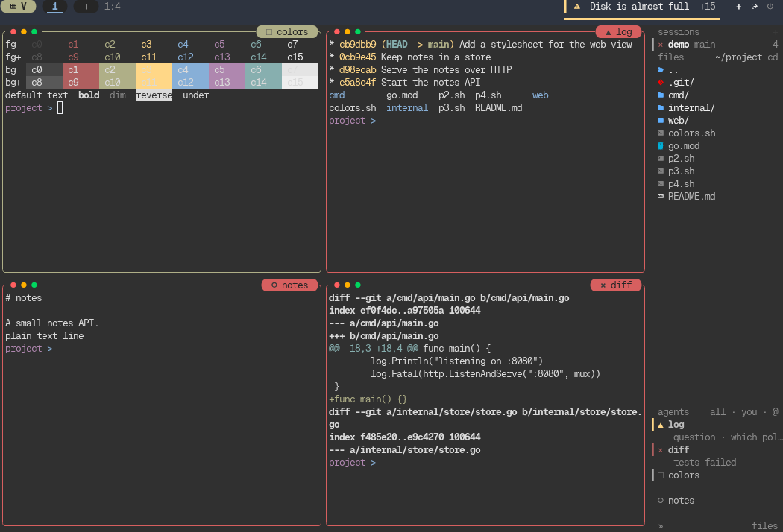
Task: Select the notes pane title tab
Action: (x=289, y=285)
